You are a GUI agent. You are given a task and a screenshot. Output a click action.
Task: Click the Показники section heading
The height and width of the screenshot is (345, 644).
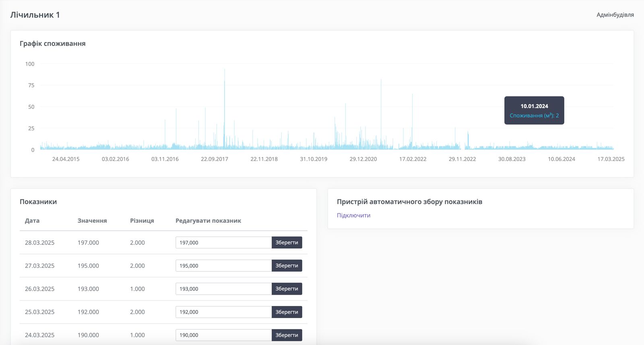point(38,202)
